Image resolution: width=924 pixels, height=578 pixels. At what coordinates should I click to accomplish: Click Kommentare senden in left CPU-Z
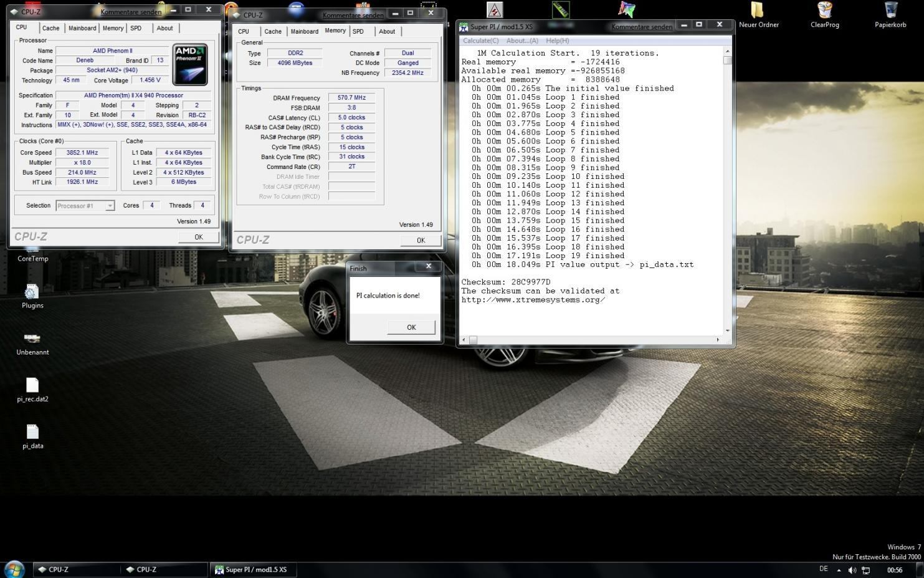(x=131, y=12)
